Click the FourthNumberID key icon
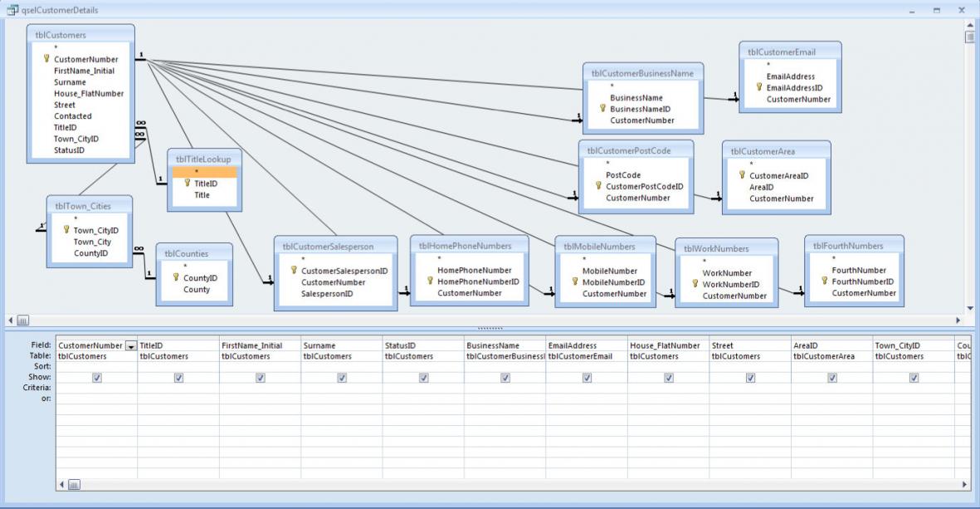The image size is (980, 509). click(824, 281)
